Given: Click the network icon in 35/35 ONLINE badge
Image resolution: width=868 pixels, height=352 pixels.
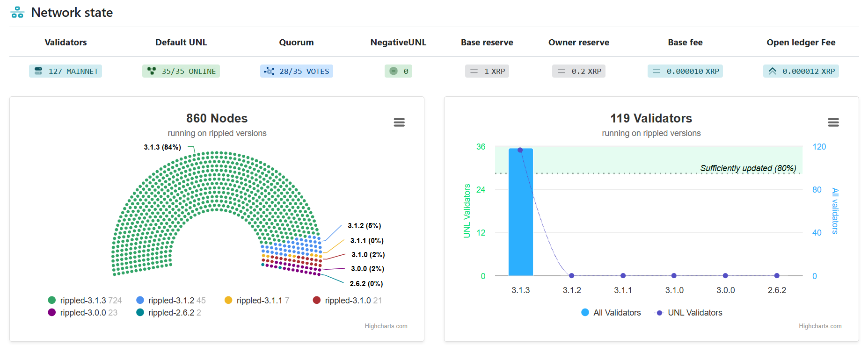Looking at the screenshot, I should tap(152, 71).
